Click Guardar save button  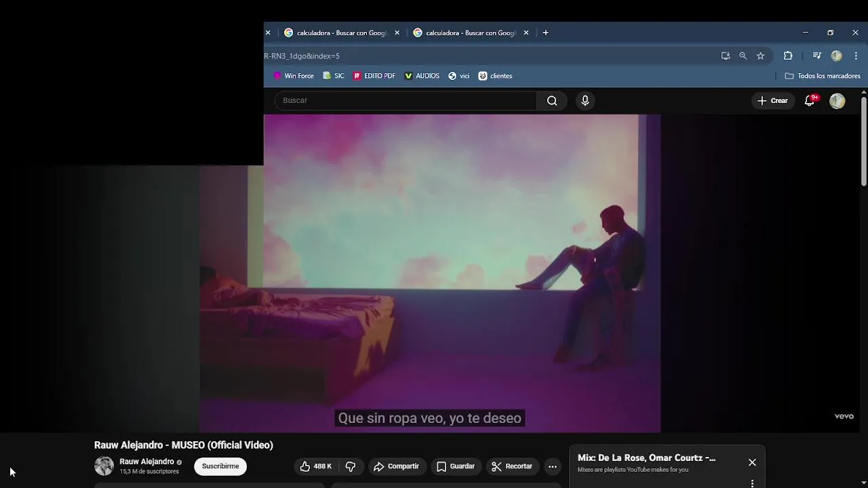456,466
